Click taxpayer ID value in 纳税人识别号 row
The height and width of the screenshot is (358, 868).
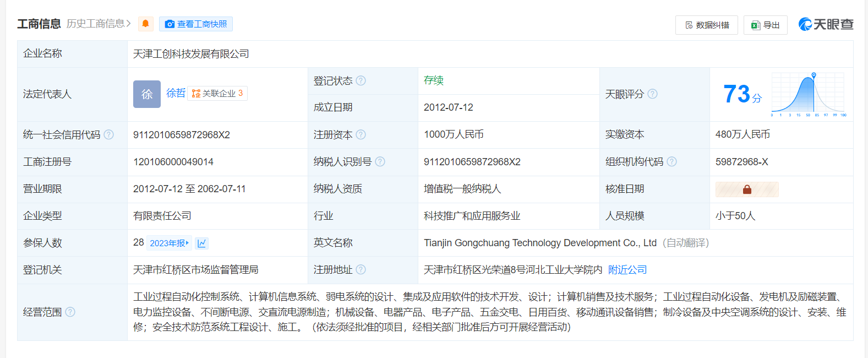pyautogui.click(x=472, y=162)
